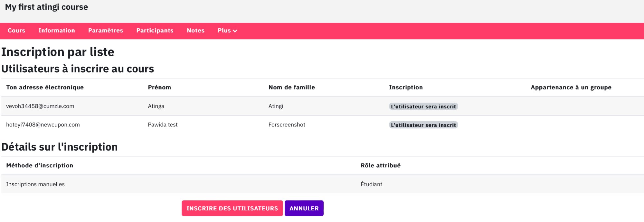Screen dimensions: 644x222
Task: Click the Étudiant role cell
Action: (371, 184)
